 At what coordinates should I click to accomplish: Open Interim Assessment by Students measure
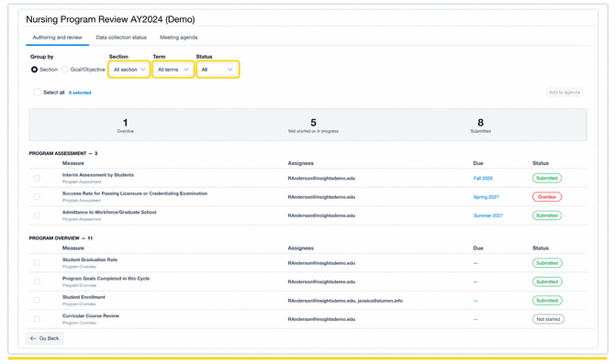[98, 175]
